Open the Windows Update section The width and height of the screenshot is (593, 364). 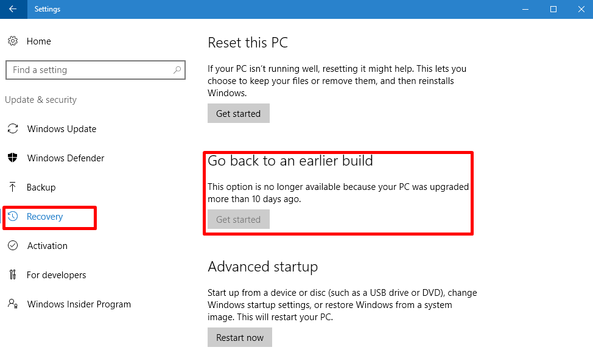[61, 129]
